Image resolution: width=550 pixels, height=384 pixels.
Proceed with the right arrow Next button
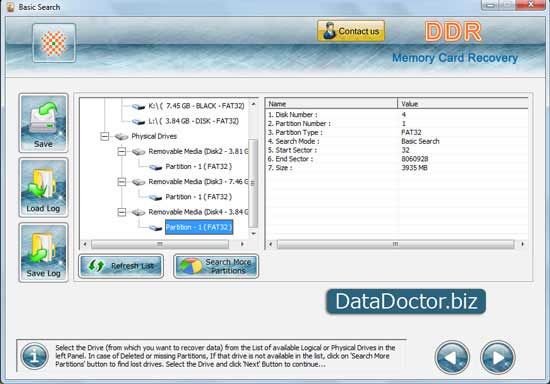[498, 357]
